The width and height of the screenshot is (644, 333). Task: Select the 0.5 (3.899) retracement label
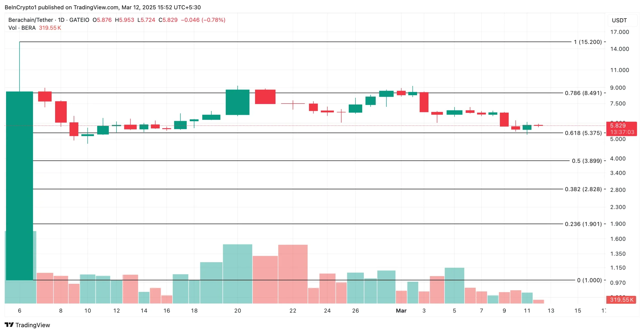[587, 161]
